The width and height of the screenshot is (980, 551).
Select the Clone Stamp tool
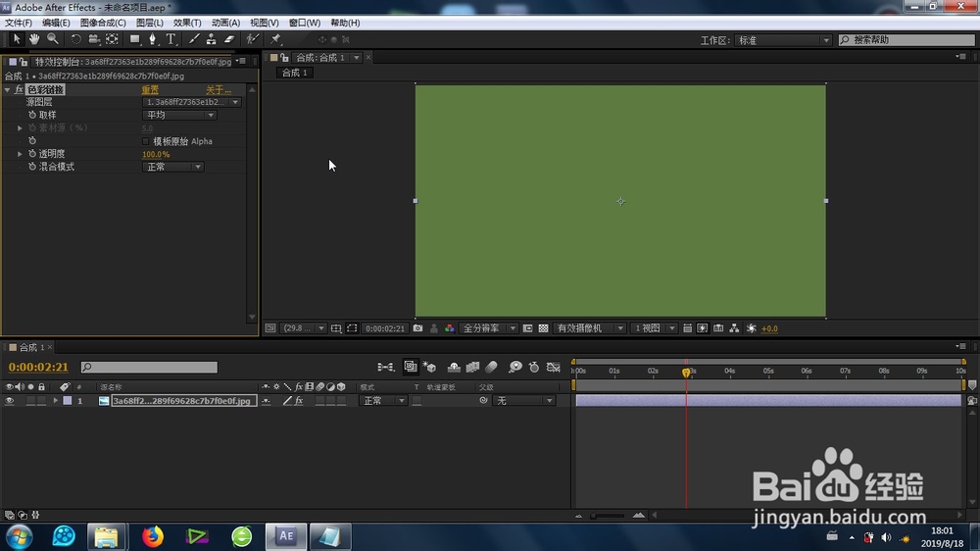[212, 39]
